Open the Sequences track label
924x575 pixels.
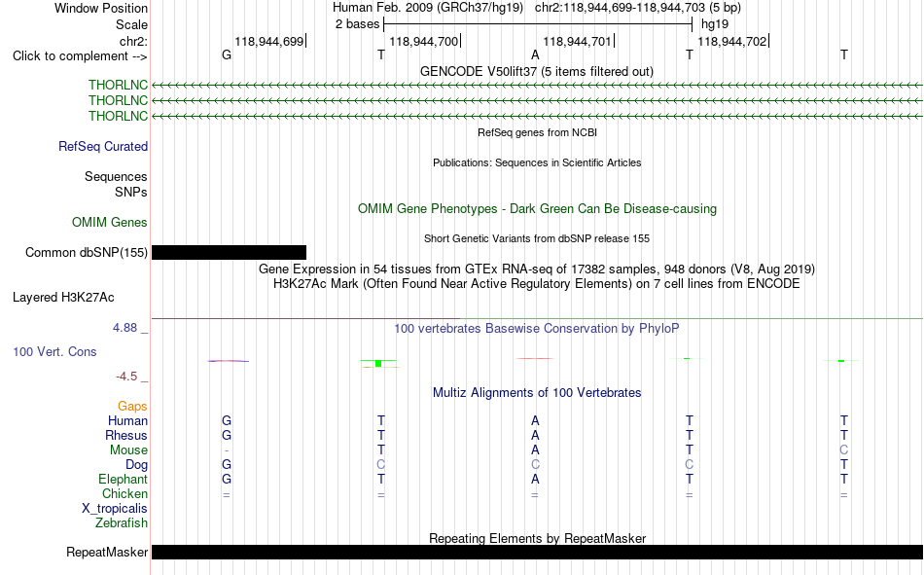(x=116, y=176)
